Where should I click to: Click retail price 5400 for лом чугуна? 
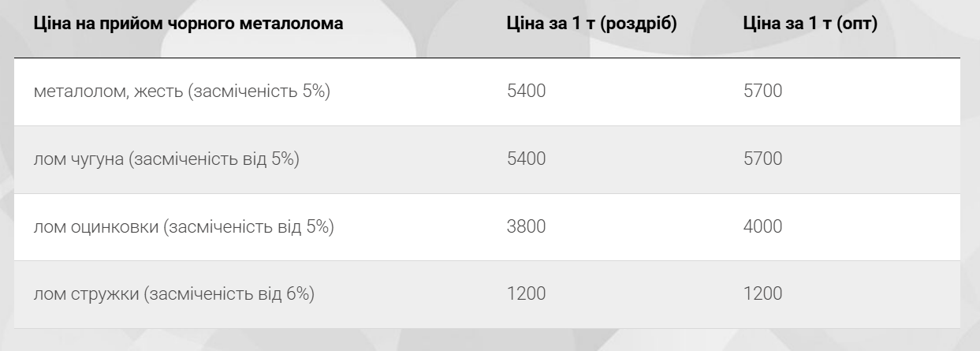[526, 159]
